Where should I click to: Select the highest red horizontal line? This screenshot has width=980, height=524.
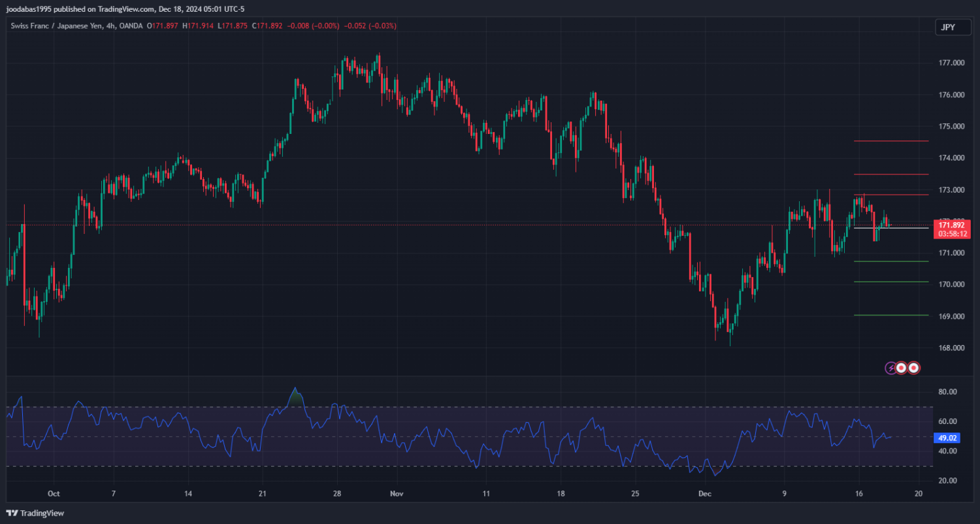[891, 141]
